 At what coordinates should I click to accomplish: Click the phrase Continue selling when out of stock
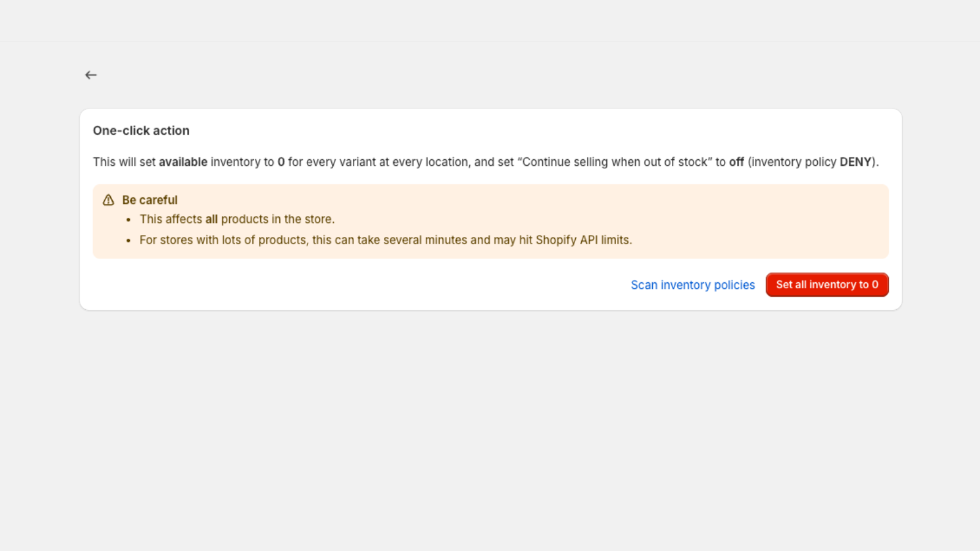(614, 162)
